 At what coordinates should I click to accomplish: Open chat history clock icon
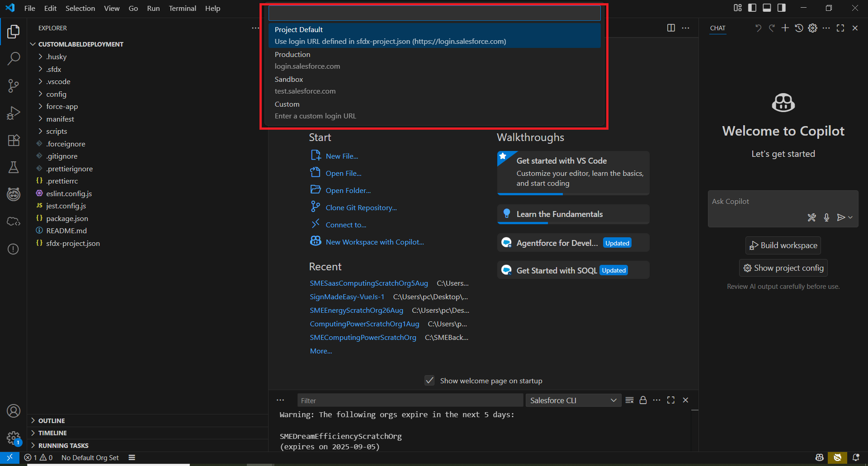tap(799, 28)
